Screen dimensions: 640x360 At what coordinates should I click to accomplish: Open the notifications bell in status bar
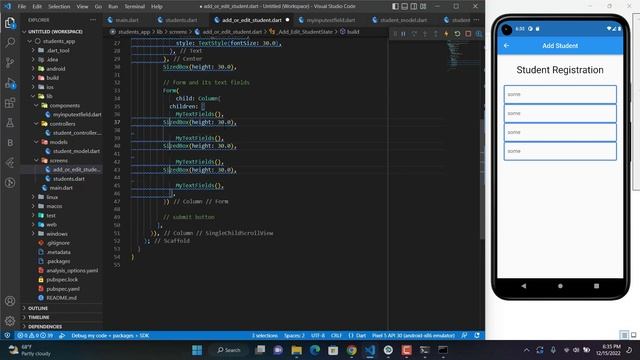pyautogui.click(x=477, y=336)
